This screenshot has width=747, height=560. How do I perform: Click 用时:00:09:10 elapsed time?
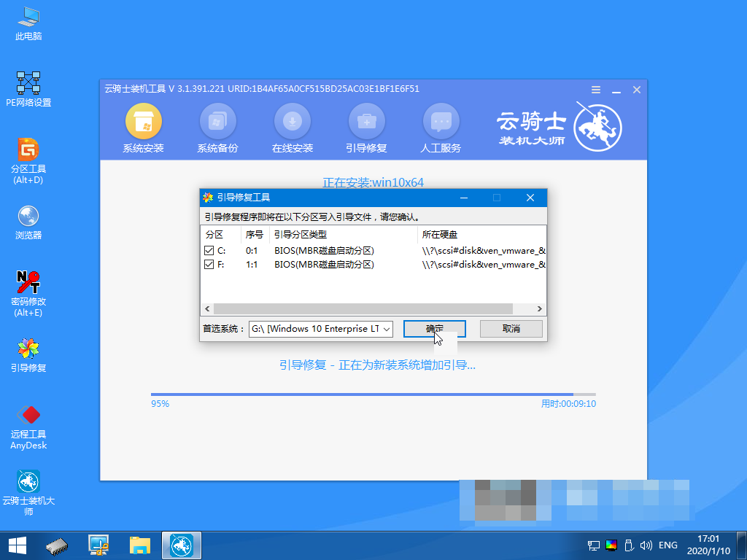click(x=568, y=404)
